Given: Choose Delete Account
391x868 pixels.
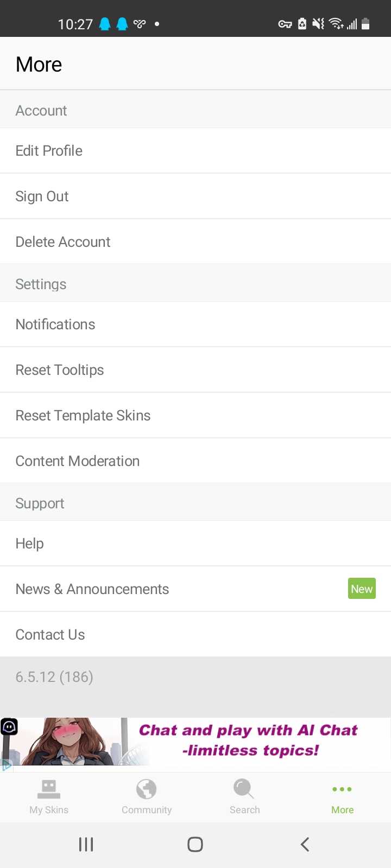Looking at the screenshot, I should [x=195, y=242].
